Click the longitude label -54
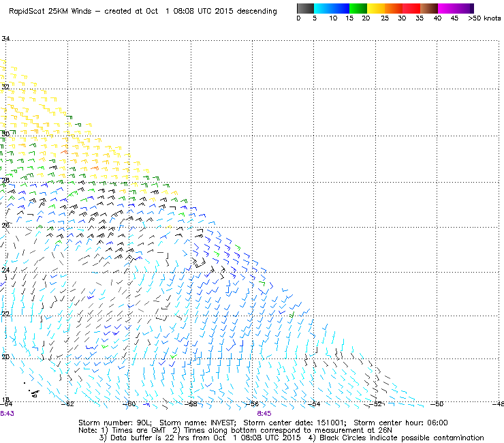 click(314, 404)
